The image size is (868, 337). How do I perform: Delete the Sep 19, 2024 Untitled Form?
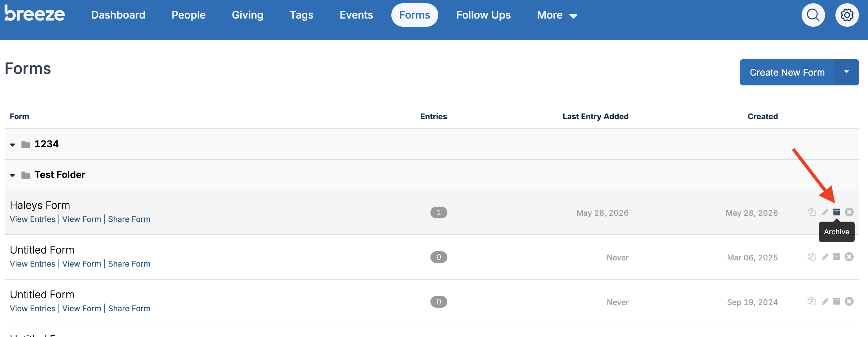(849, 301)
